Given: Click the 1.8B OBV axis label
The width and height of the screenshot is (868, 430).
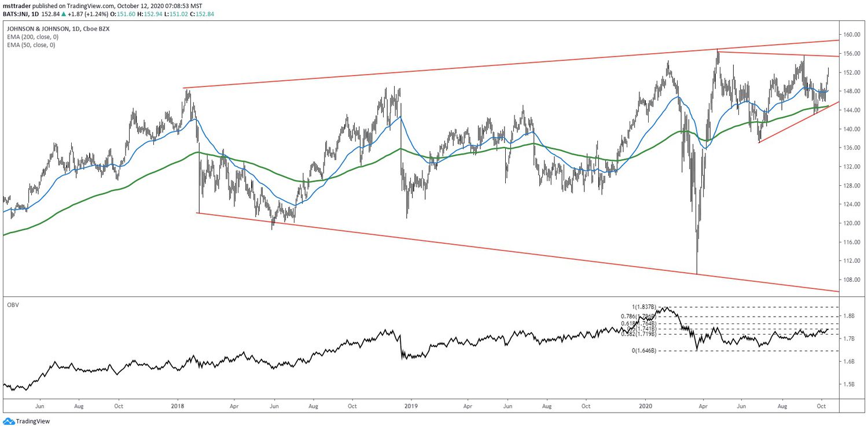Looking at the screenshot, I should coord(850,316).
